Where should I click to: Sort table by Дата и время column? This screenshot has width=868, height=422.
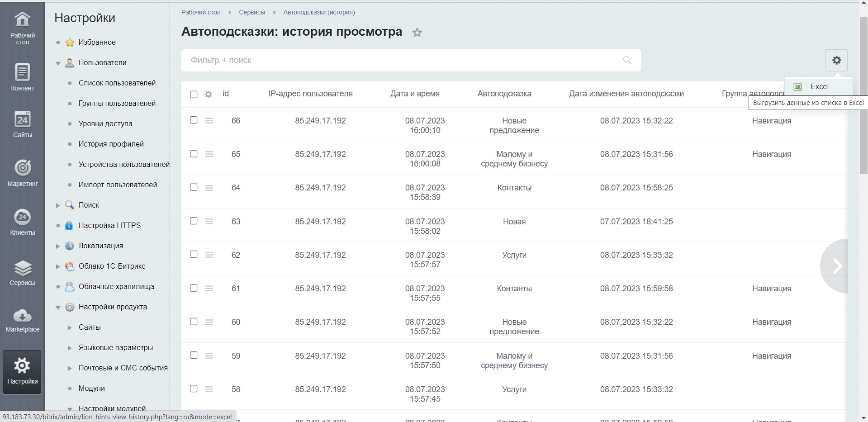(415, 94)
